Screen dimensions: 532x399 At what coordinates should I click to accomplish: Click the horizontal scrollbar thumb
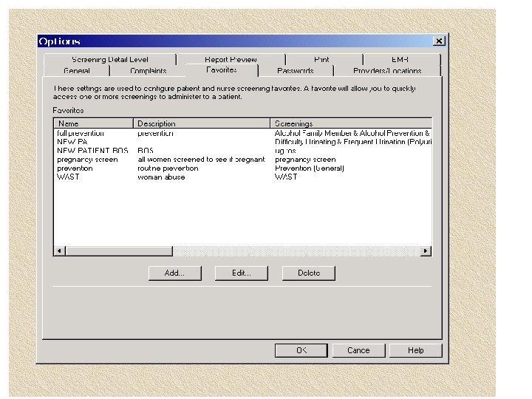(x=119, y=251)
